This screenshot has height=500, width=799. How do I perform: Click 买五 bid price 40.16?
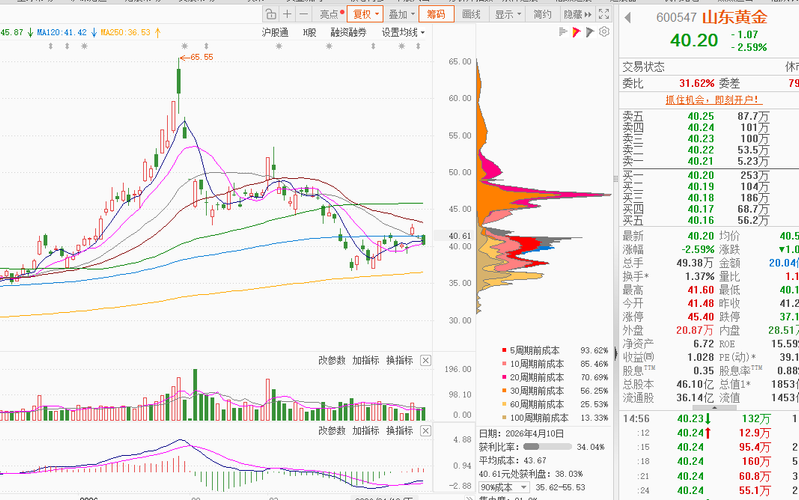701,220
